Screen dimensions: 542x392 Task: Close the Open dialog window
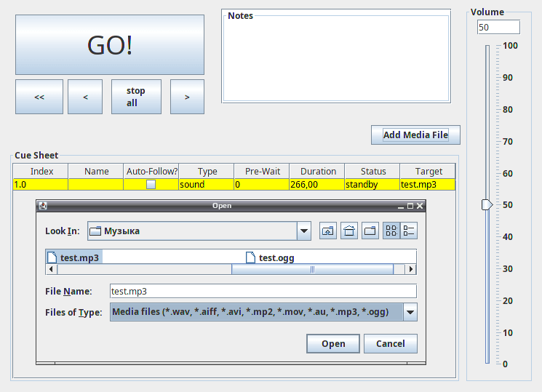coord(420,206)
